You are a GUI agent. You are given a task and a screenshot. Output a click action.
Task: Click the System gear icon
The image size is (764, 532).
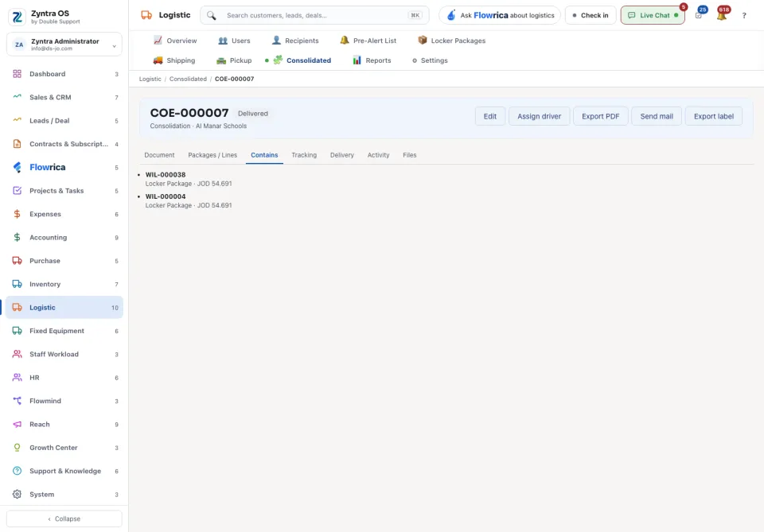click(x=17, y=495)
